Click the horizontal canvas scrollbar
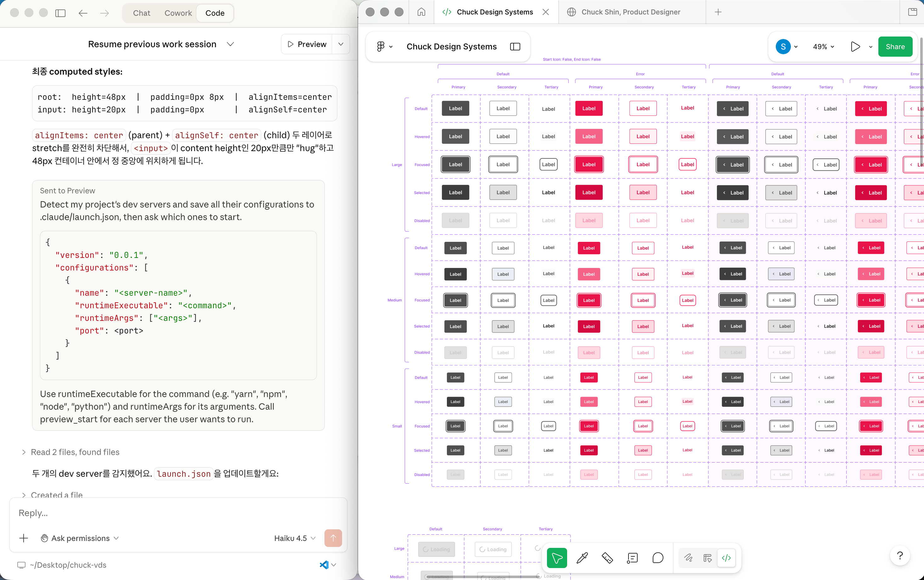The height and width of the screenshot is (580, 924). pos(483,576)
